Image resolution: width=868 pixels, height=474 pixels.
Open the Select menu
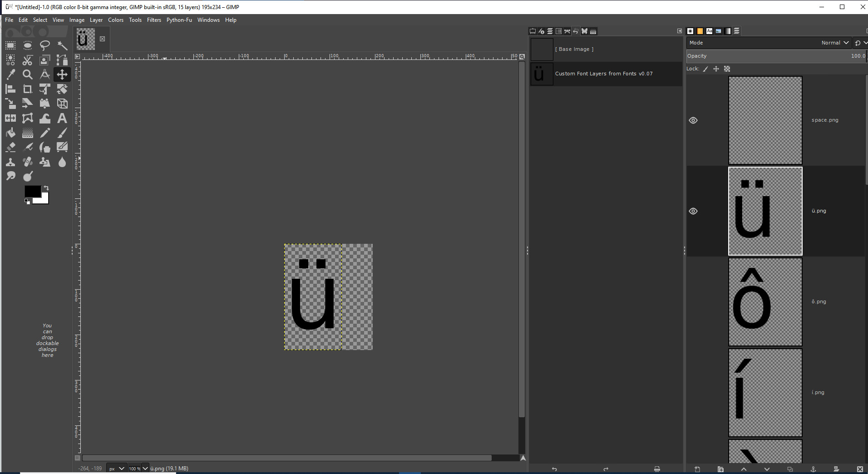click(40, 20)
